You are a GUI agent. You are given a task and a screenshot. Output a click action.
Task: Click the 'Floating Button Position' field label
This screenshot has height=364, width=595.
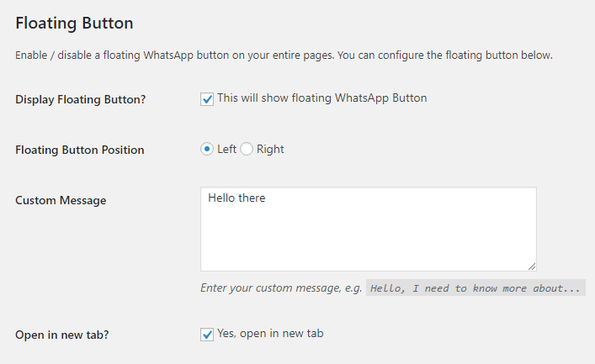click(x=80, y=150)
